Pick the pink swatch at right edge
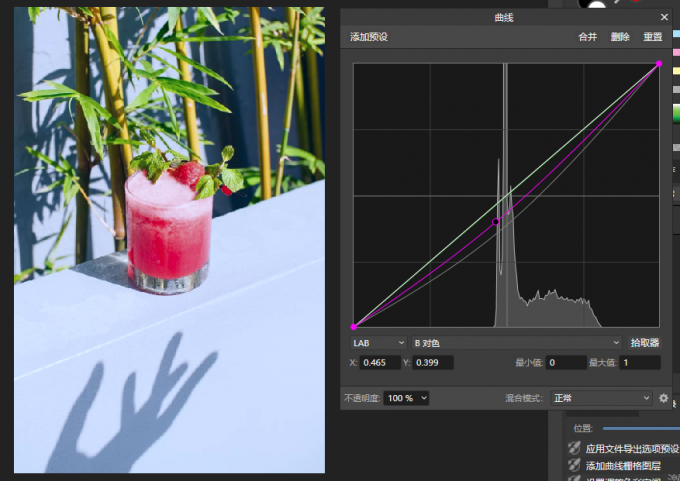The width and height of the screenshot is (680, 481). point(677,52)
